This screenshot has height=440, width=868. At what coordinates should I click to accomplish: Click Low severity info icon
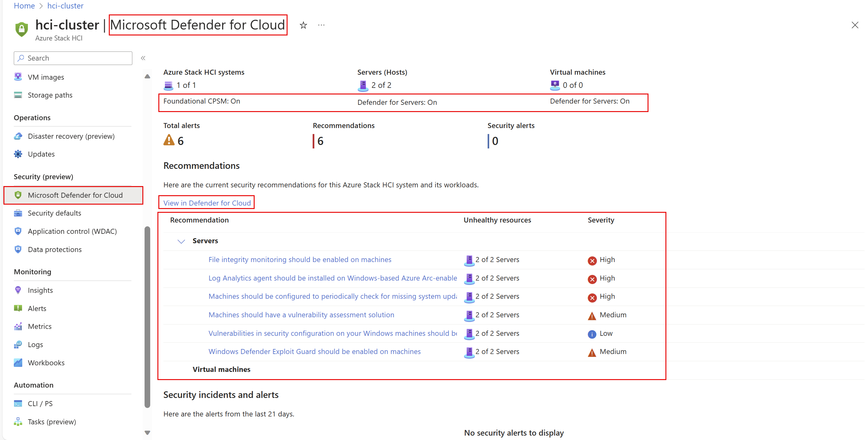click(x=592, y=334)
